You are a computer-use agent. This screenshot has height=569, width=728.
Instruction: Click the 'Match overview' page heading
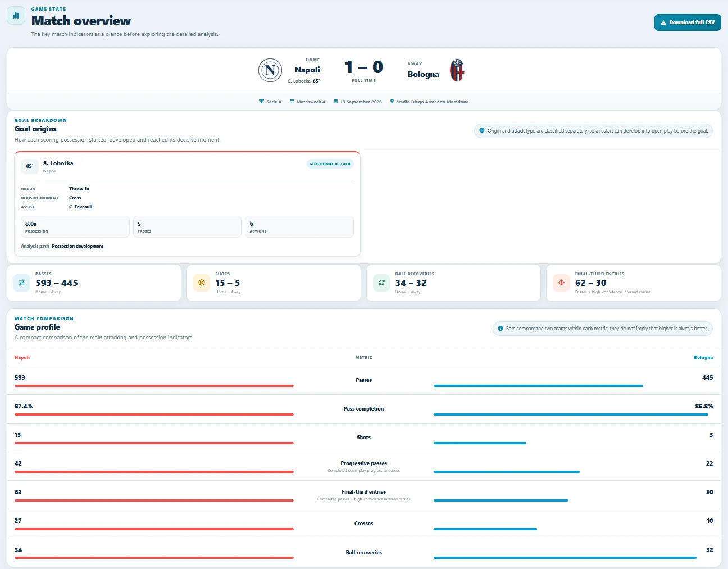pos(81,21)
